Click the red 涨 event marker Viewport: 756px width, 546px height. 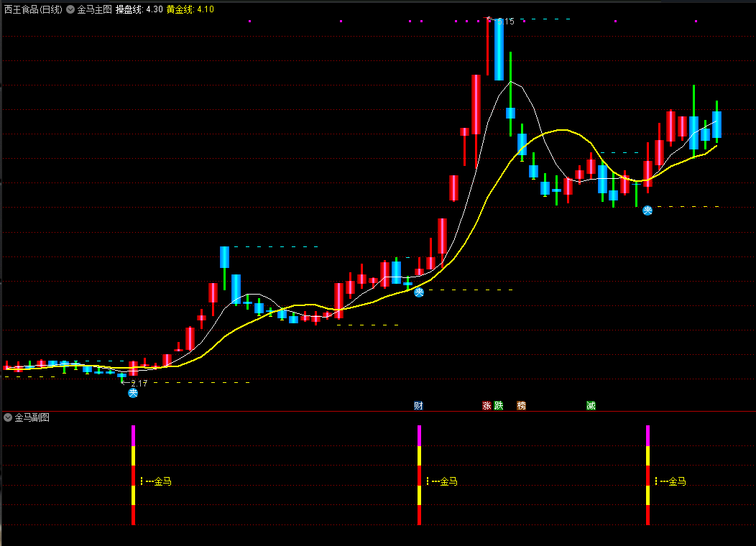click(487, 406)
